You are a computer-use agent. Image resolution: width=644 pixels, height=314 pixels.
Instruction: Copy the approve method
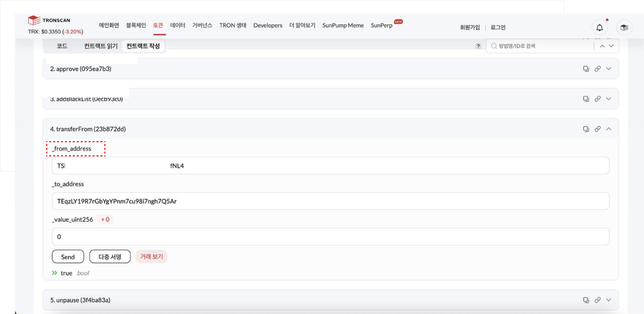pos(586,68)
